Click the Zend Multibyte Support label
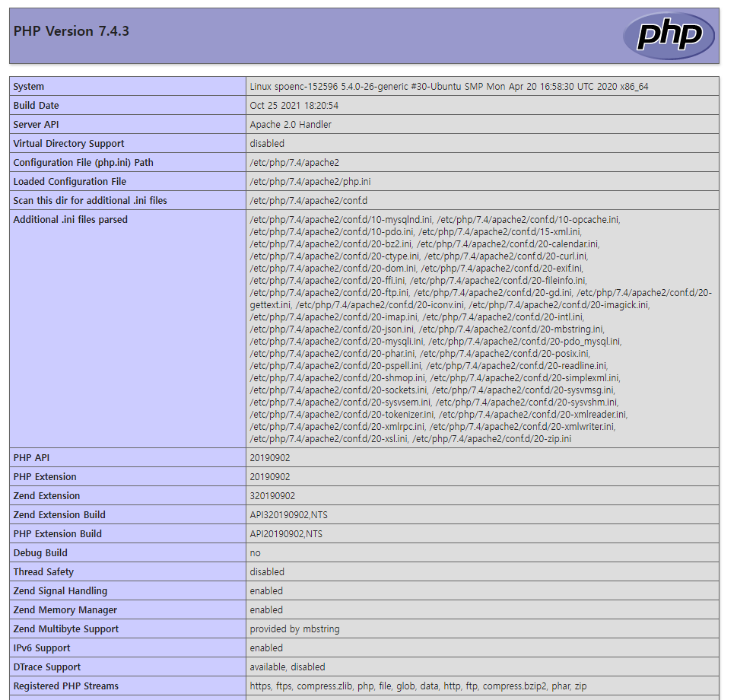The width and height of the screenshot is (737, 700). pos(66,629)
